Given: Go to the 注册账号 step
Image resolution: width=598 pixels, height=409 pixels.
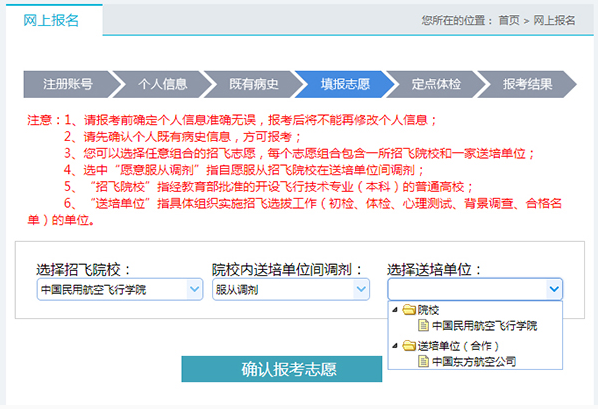Looking at the screenshot, I should point(68,84).
